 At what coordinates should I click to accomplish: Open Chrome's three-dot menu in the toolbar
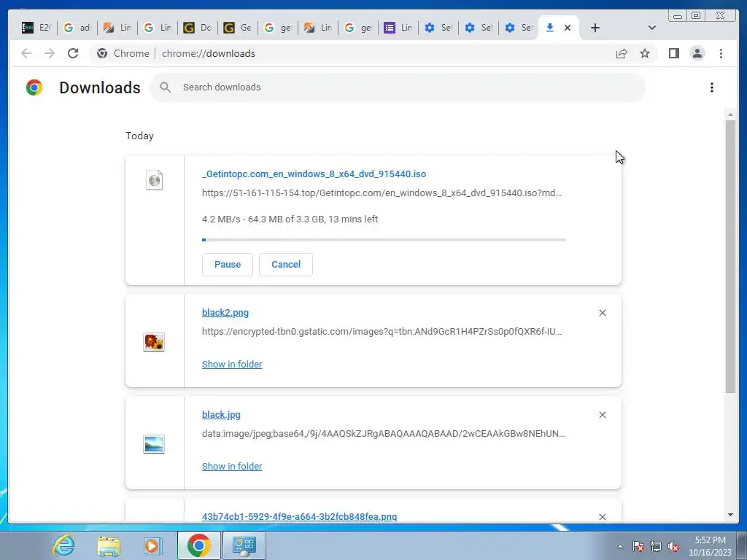(721, 53)
